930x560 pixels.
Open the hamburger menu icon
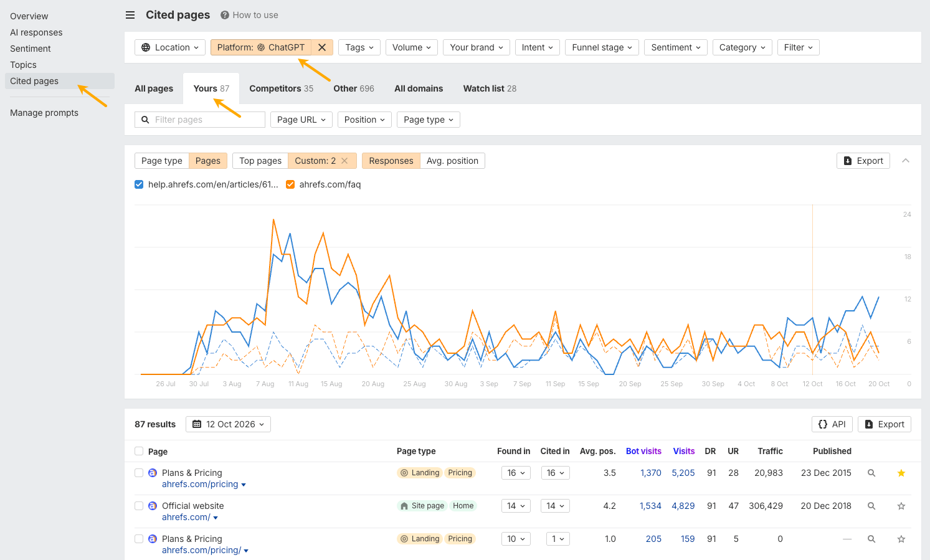pos(130,15)
